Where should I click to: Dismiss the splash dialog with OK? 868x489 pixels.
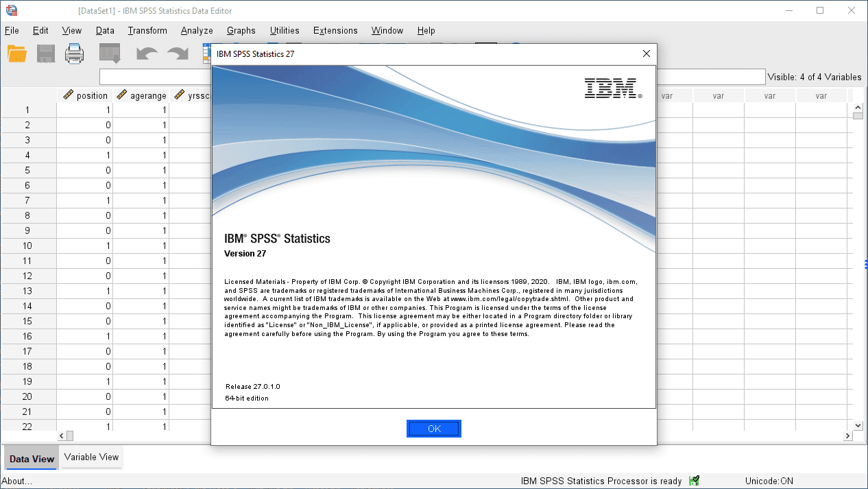pyautogui.click(x=433, y=428)
